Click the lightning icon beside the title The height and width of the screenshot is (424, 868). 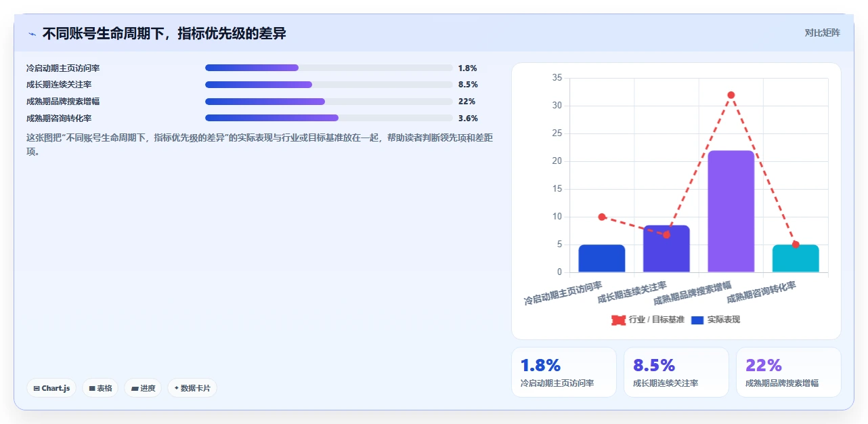point(32,34)
